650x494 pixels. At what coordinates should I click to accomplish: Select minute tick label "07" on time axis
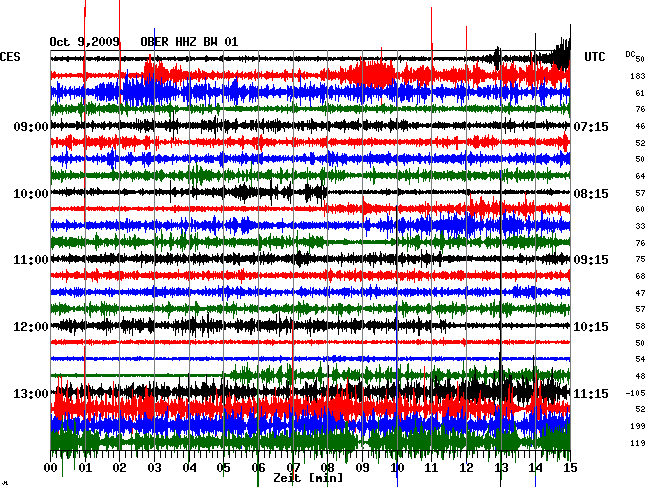tap(293, 468)
